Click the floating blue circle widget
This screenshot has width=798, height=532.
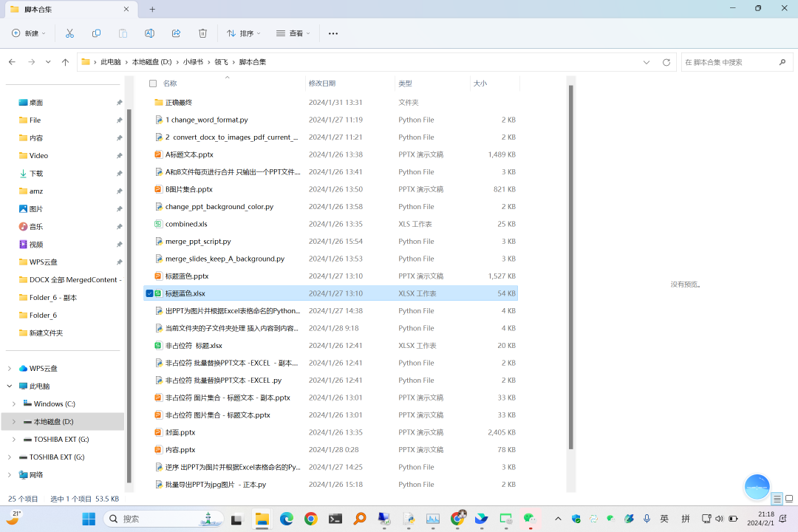click(757, 487)
